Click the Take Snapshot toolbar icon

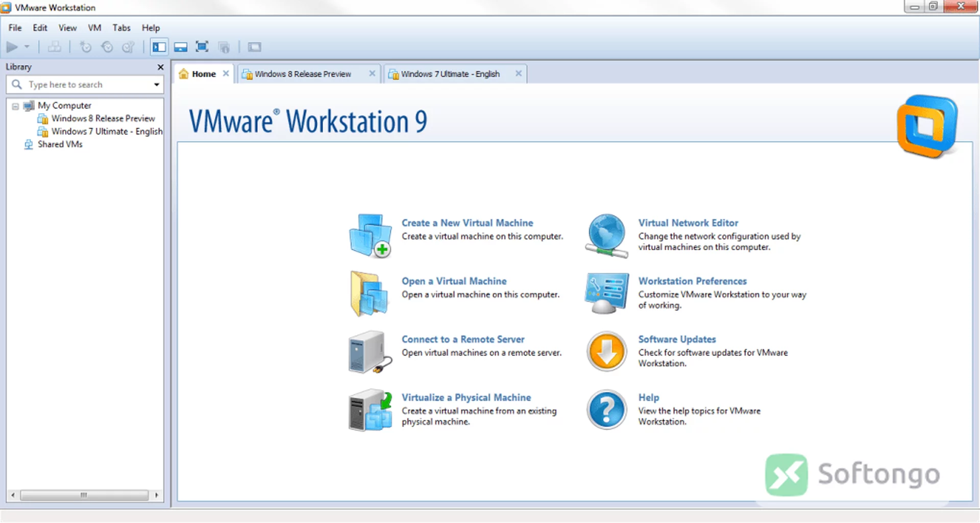click(x=85, y=47)
